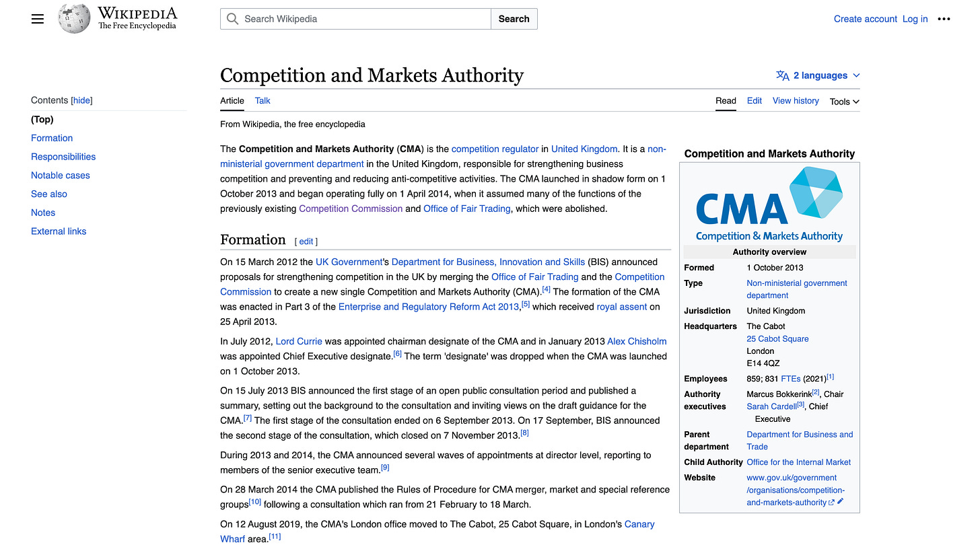980x551 pixels.
Task: Go to See also in contents
Action: (49, 194)
